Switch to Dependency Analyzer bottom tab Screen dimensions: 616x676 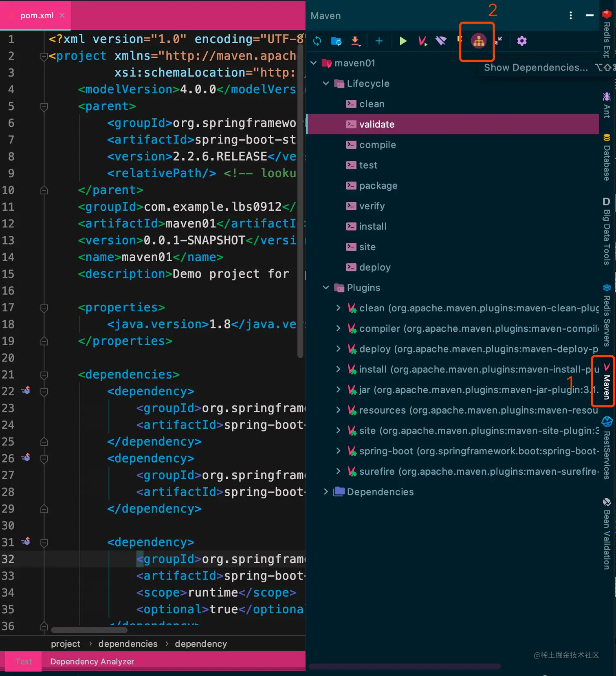[x=92, y=661]
